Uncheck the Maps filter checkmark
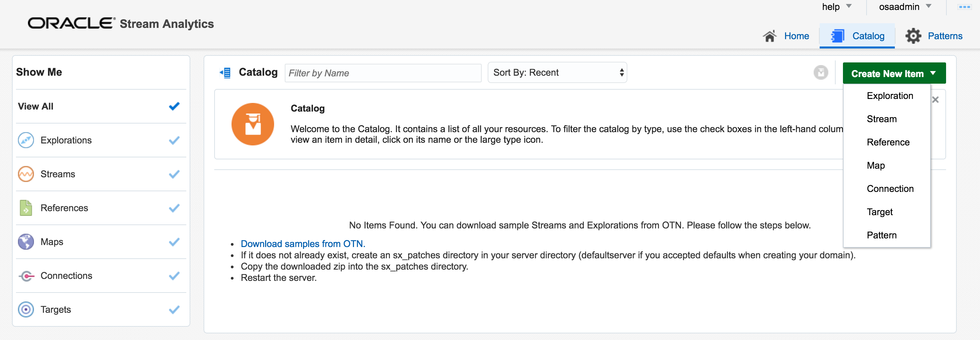Viewport: 980px width, 340px height. (x=174, y=242)
